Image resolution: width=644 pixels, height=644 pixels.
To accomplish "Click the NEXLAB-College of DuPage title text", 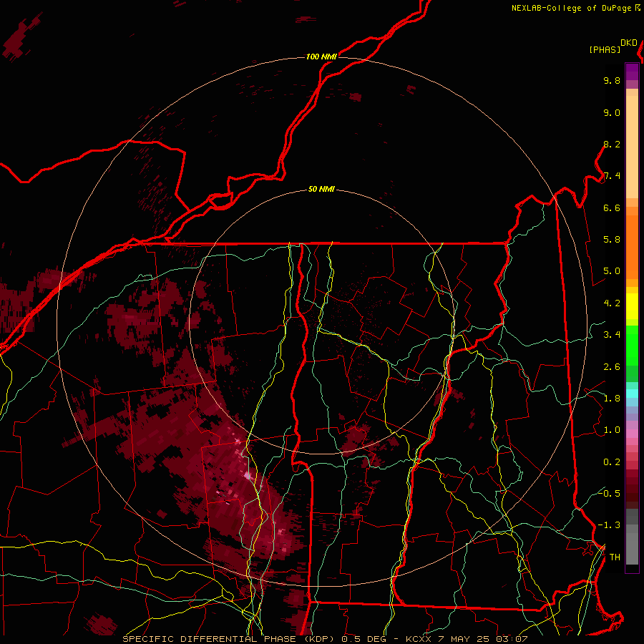I will point(571,8).
